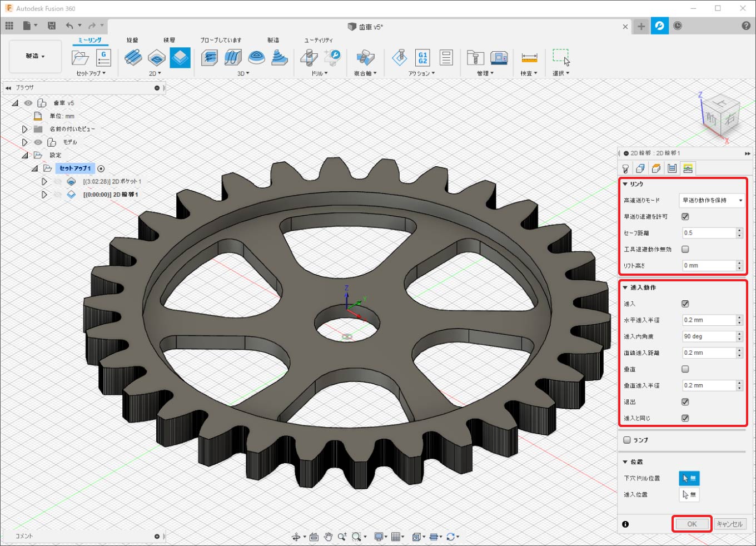This screenshot has width=756, height=546.
Task: Click the OK button in dialog
Action: [692, 524]
